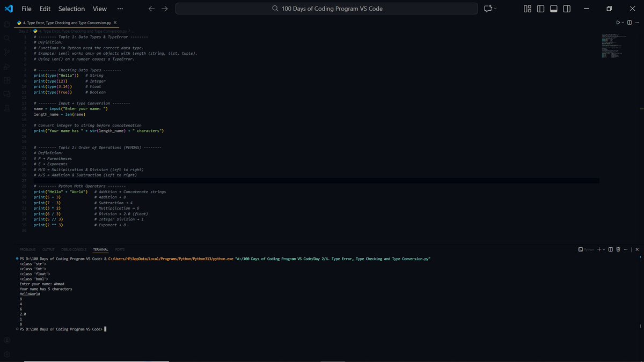644x362 pixels.
Task: Open the launch profile dropdown beside run button
Action: point(623,23)
